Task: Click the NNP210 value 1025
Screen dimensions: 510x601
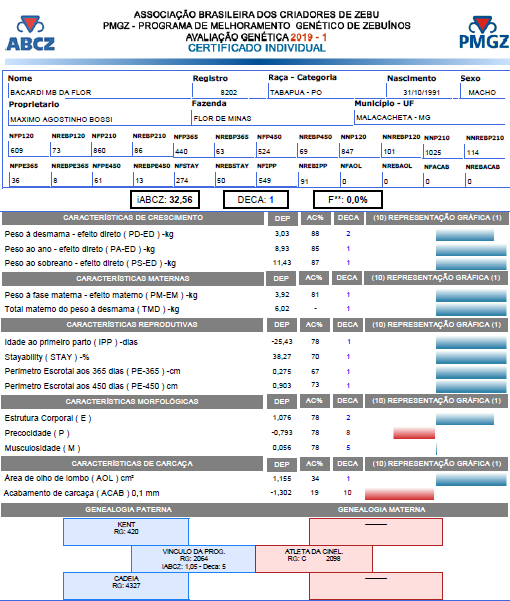Action: point(433,152)
